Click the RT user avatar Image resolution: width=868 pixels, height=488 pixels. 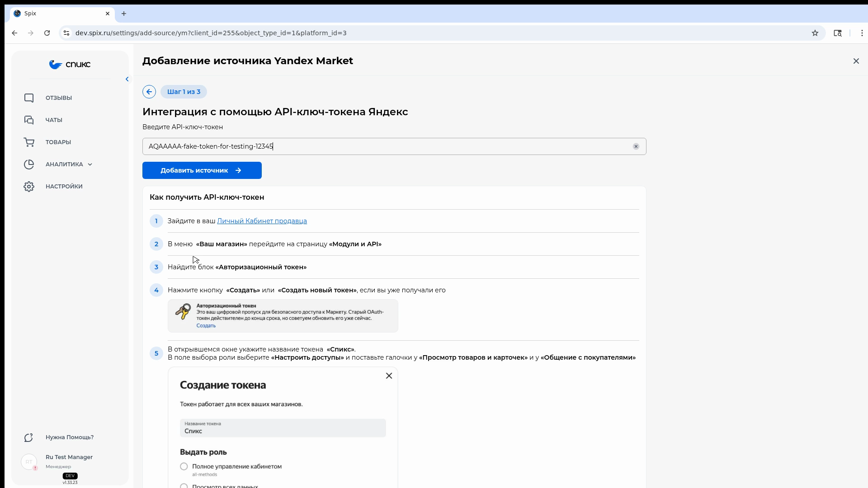click(29, 462)
